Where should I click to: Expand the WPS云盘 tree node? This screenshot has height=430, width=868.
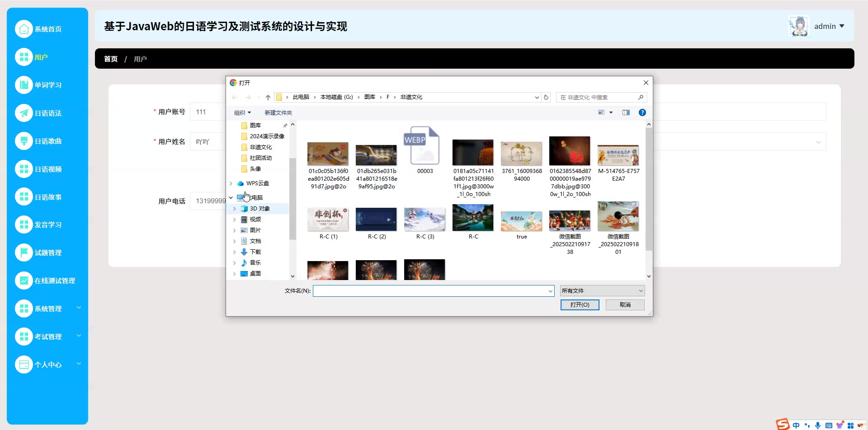231,183
